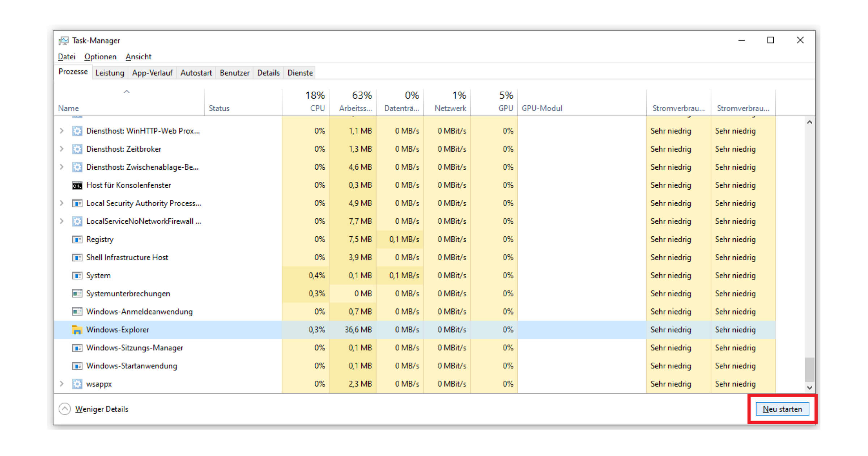Screen dimensions: 868x456
Task: Click the Systemunterbrechungen process icon
Action: [77, 294]
